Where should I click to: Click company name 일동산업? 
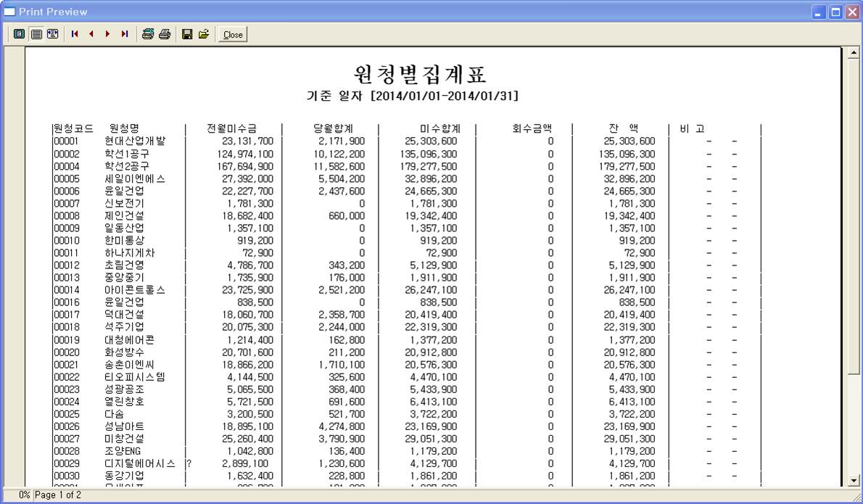[125, 228]
